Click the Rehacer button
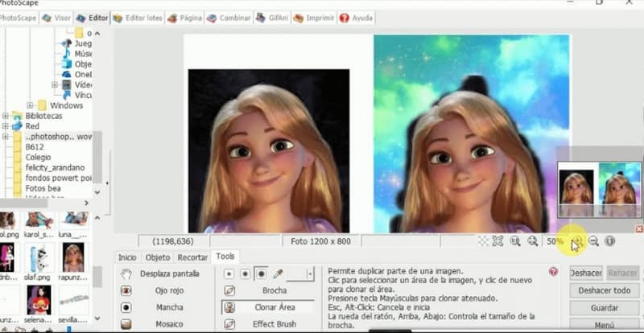The height and width of the screenshot is (333, 644). click(x=622, y=273)
